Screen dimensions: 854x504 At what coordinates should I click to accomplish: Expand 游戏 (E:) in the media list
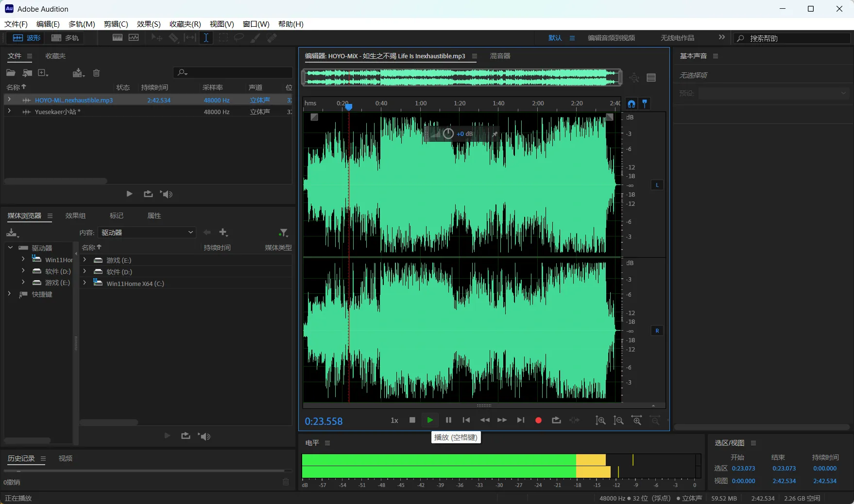85,260
